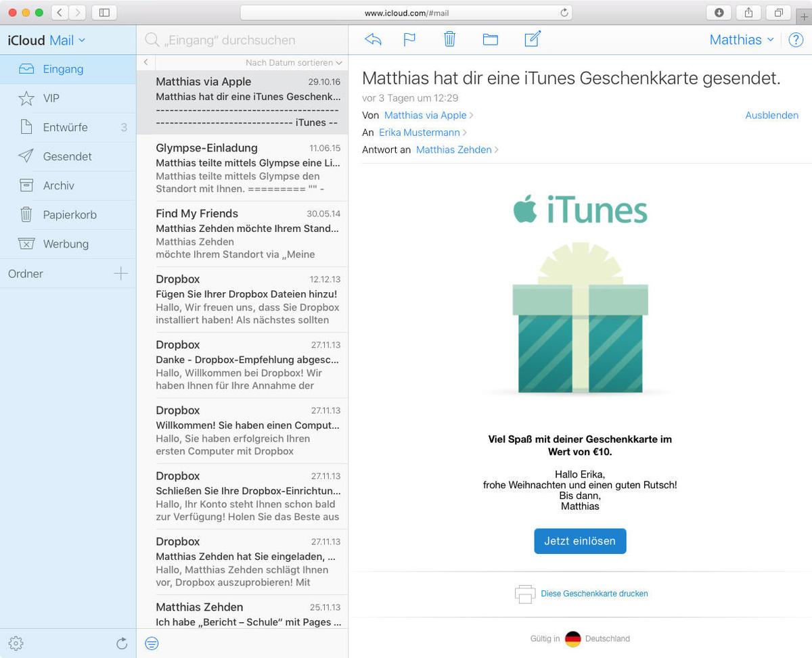Open the iCloud help icon

tap(796, 40)
